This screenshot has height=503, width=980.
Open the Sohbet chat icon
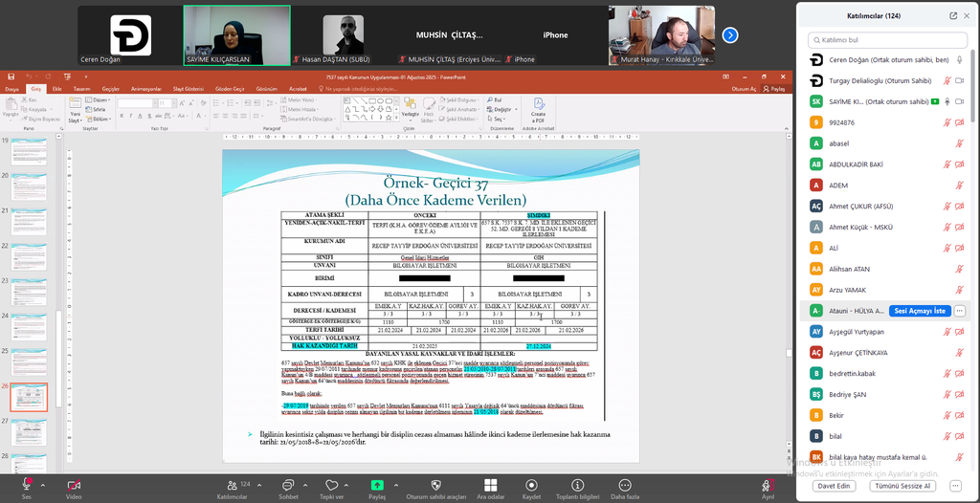coord(288,485)
